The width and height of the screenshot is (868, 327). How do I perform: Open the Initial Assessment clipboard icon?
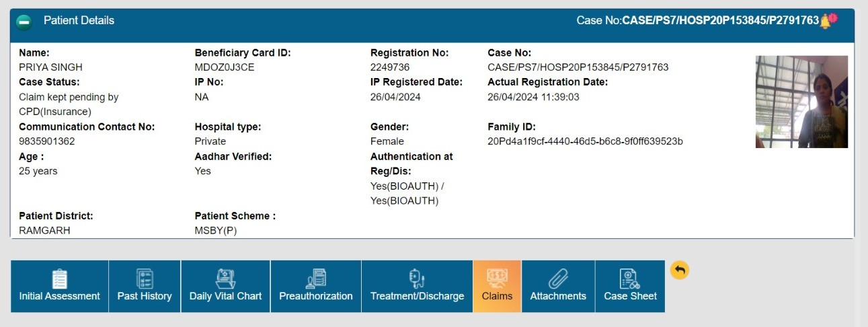click(60, 279)
